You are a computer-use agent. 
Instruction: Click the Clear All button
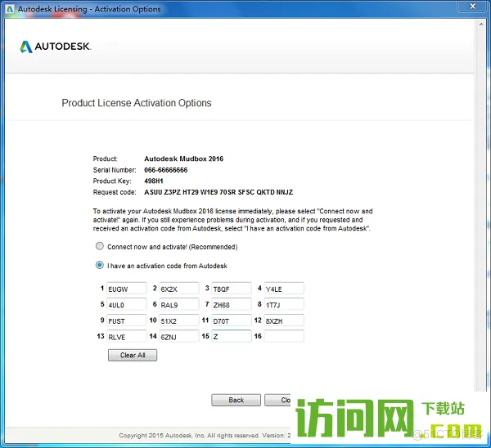(x=133, y=355)
